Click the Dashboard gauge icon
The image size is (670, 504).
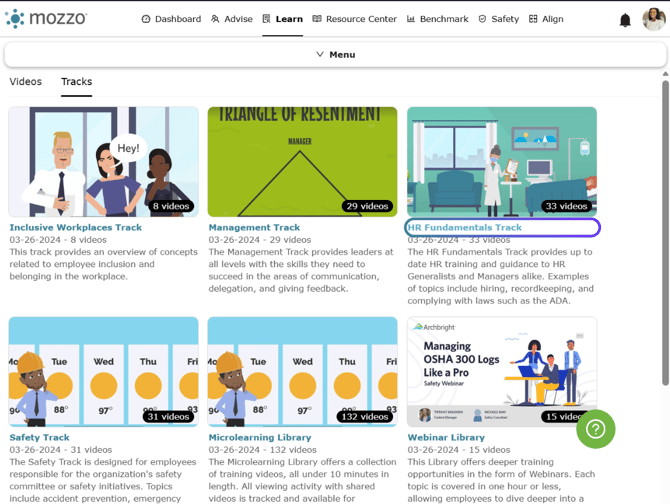coord(146,19)
